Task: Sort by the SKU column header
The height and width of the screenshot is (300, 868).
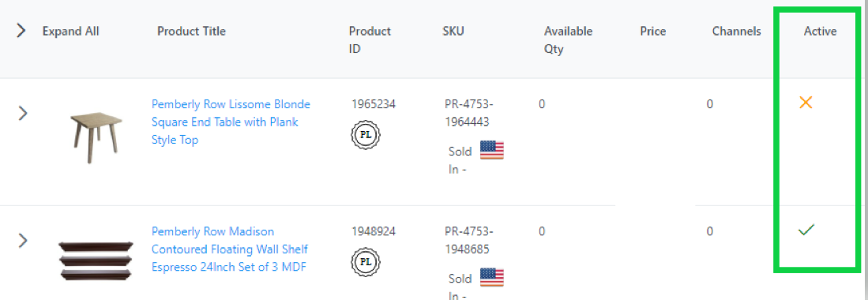Action: coord(453,31)
